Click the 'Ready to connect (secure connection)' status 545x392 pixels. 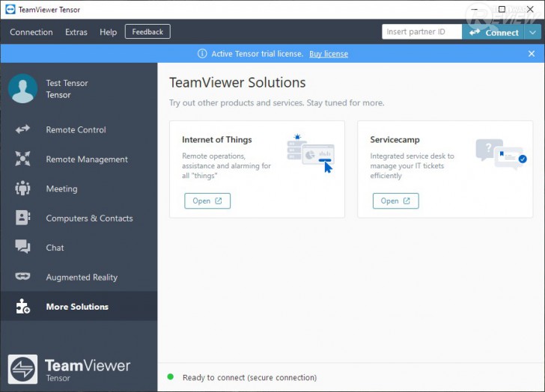point(249,378)
